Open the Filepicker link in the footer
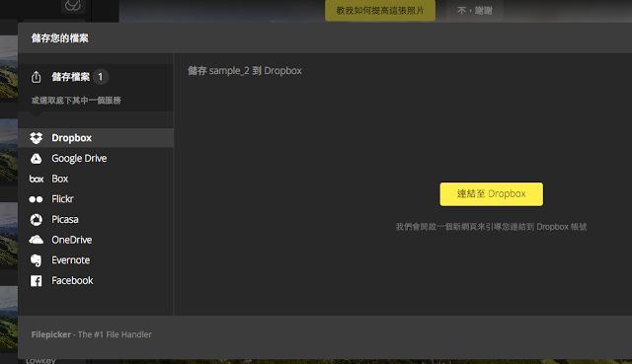 (x=51, y=334)
